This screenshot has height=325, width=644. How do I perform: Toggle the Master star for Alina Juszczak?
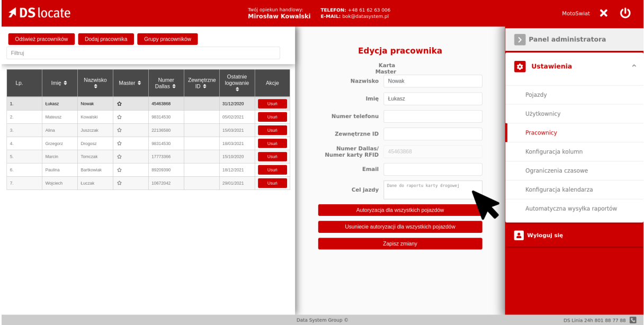click(119, 130)
